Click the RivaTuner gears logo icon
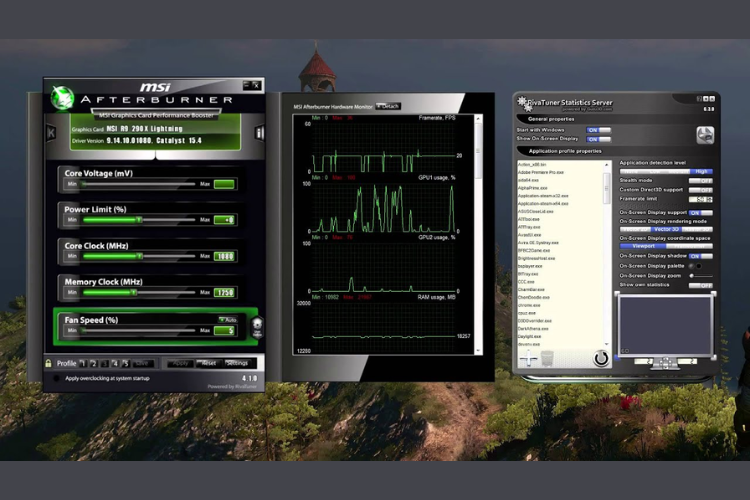 [523, 103]
